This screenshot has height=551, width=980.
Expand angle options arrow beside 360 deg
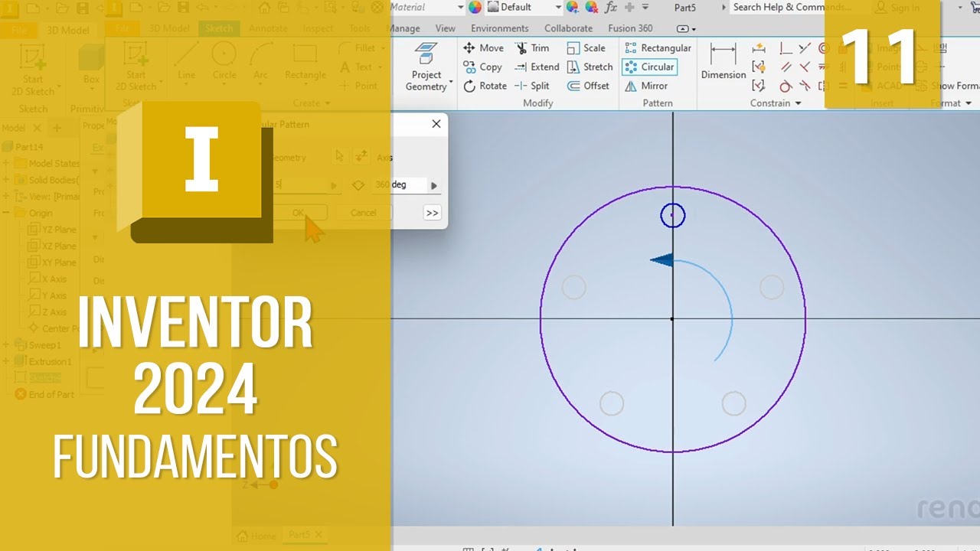click(x=434, y=185)
